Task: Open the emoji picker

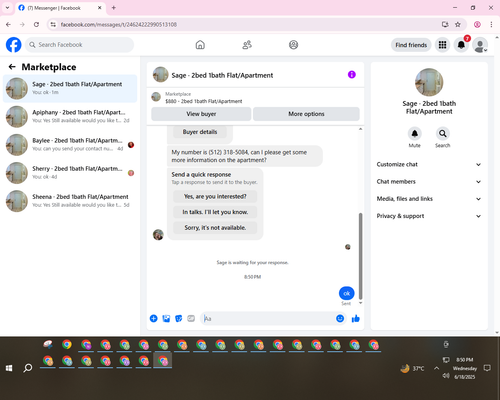Action: point(340,319)
